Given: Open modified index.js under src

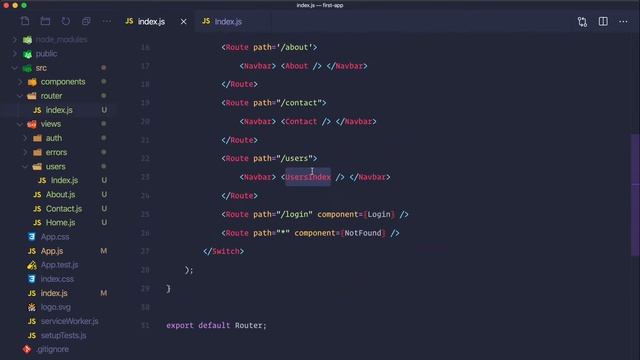Looking at the screenshot, I should [x=54, y=293].
